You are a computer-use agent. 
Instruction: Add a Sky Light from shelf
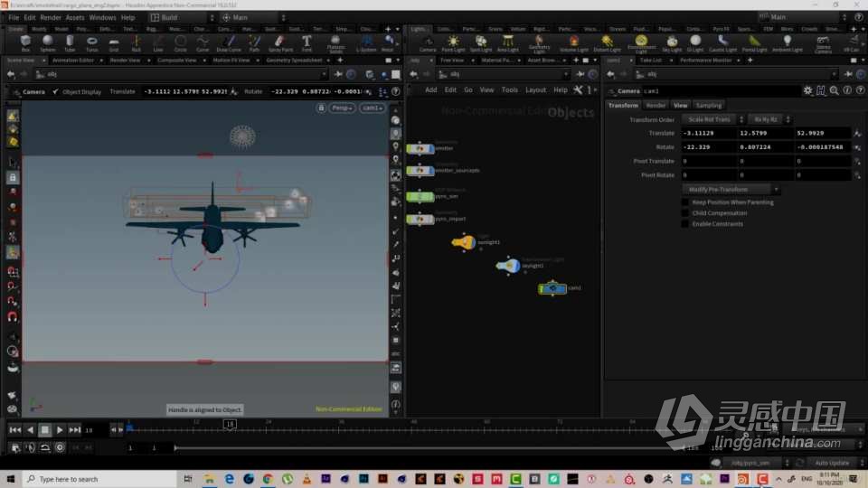click(x=672, y=43)
